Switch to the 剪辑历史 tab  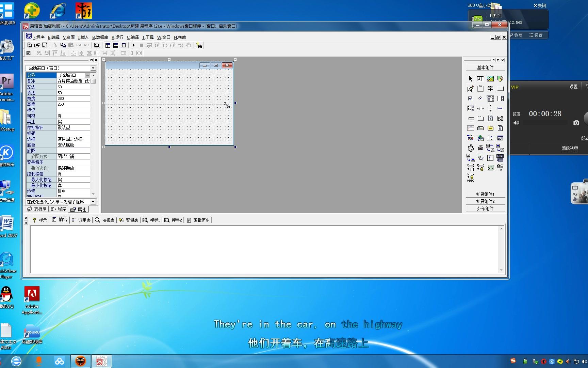[199, 220]
